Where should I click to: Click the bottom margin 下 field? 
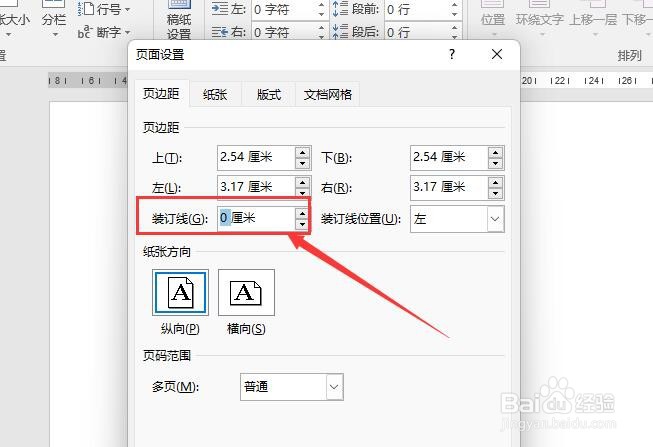[449, 157]
